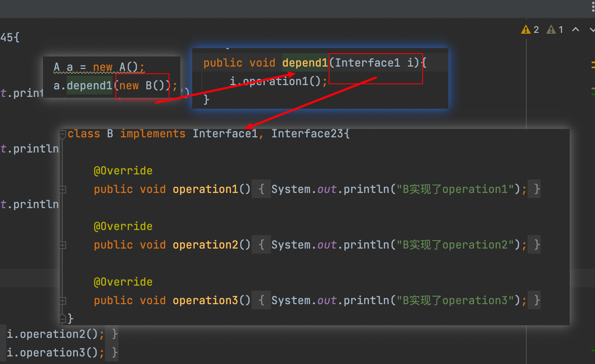
Task: Click the collapsed braces after operation2()
Action: click(261, 245)
